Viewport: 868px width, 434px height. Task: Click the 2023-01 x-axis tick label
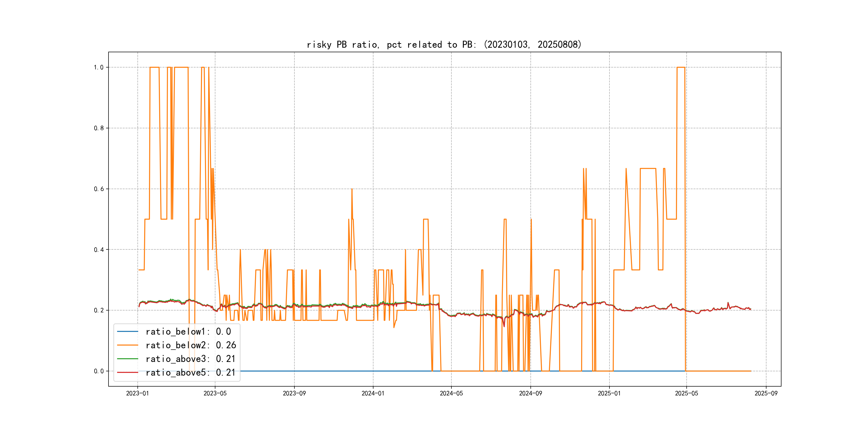point(137,393)
